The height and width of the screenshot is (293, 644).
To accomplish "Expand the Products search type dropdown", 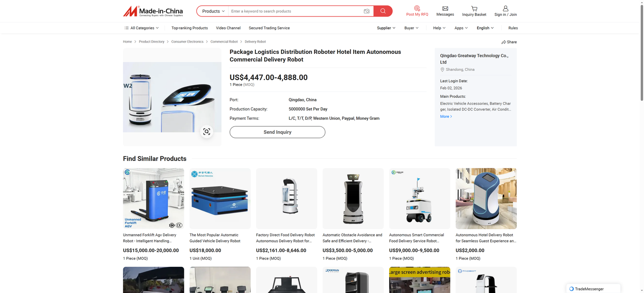I will pos(213,11).
